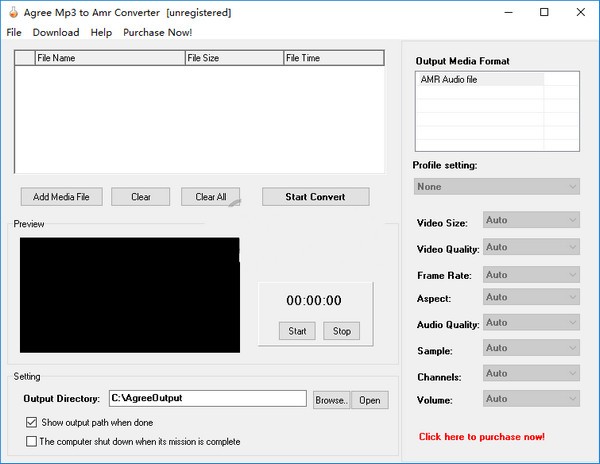Click the Output Directory path field
The image size is (600, 464).
[207, 398]
